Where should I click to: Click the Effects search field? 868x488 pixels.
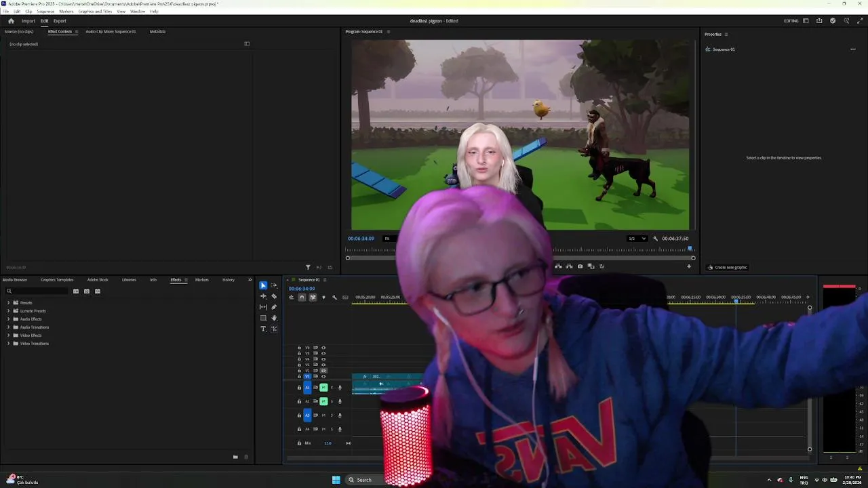37,291
